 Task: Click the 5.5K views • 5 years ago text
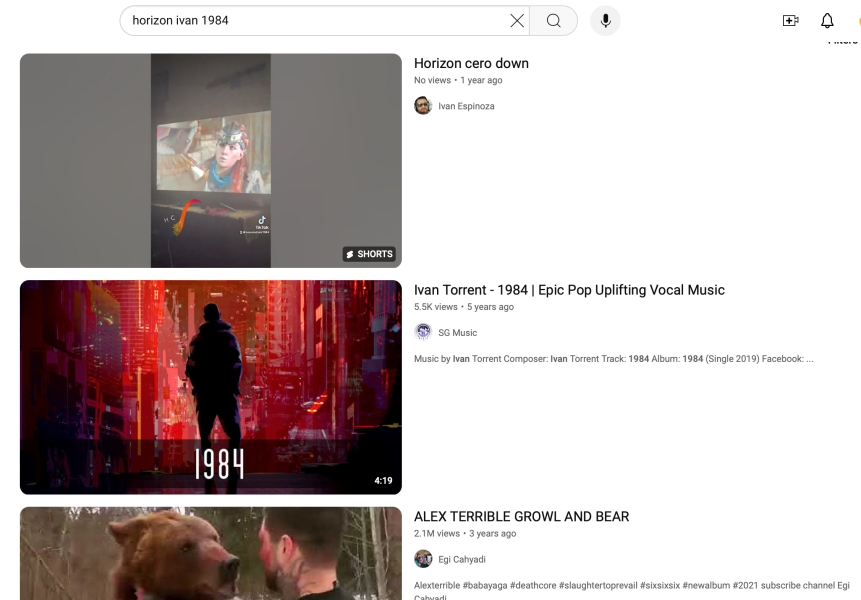[x=464, y=307]
